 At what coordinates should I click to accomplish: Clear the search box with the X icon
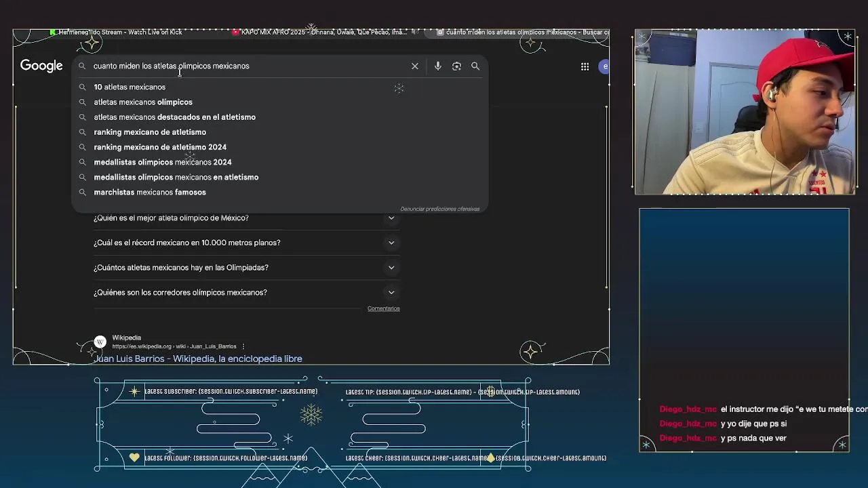(415, 66)
